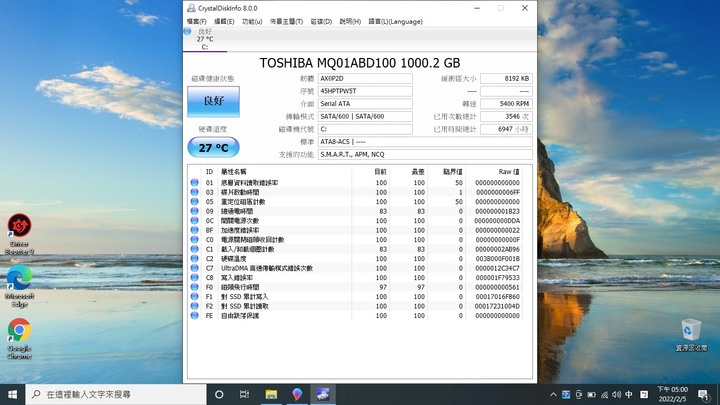Image resolution: width=720 pixels, height=405 pixels.
Task: Click status icon for attribute C7
Action: (195, 268)
